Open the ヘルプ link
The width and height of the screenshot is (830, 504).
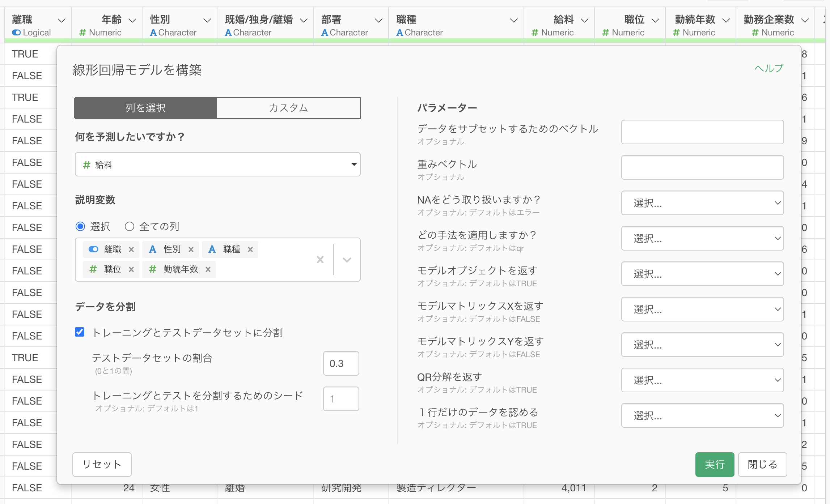768,68
